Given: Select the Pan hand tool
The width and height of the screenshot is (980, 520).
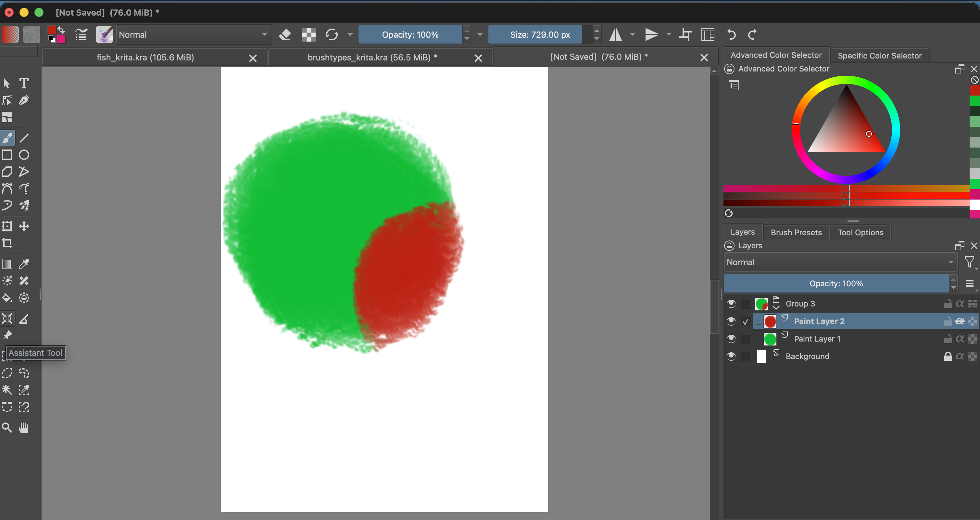Looking at the screenshot, I should click(x=24, y=427).
